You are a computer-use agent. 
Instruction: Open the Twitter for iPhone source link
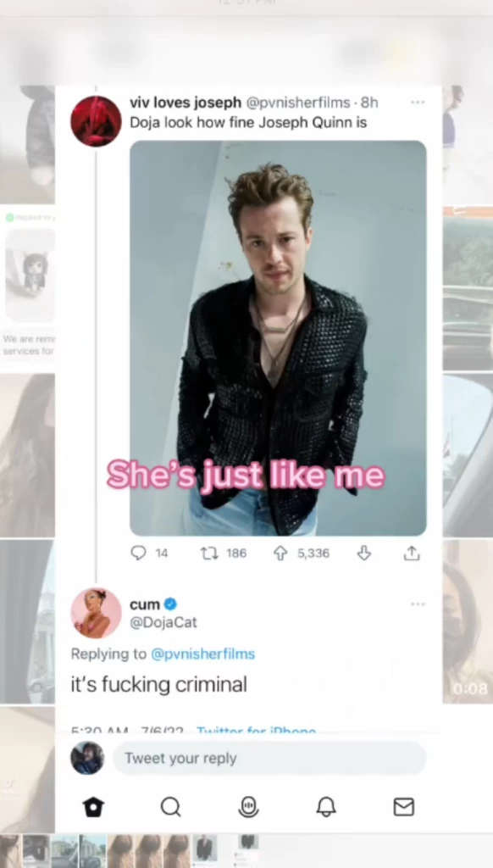coord(256,730)
